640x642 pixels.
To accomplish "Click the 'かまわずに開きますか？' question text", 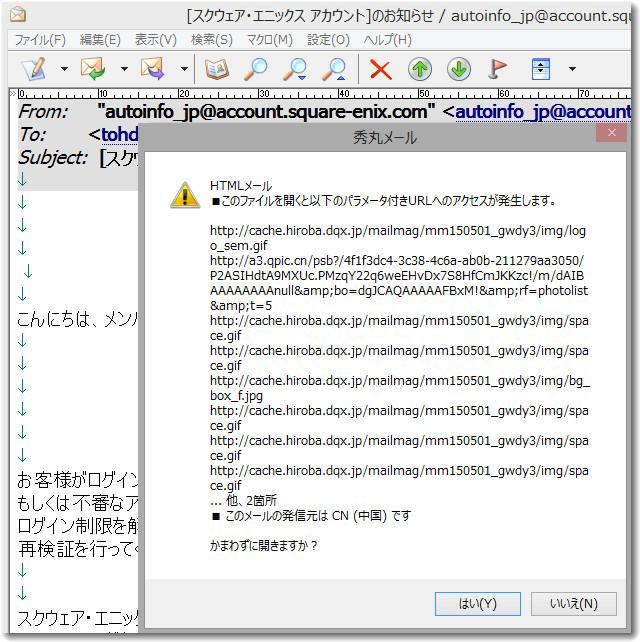I will pos(263,545).
